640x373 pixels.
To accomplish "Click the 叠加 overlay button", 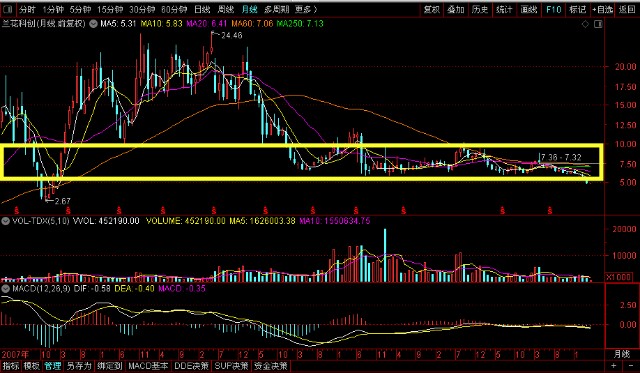I will (456, 9).
